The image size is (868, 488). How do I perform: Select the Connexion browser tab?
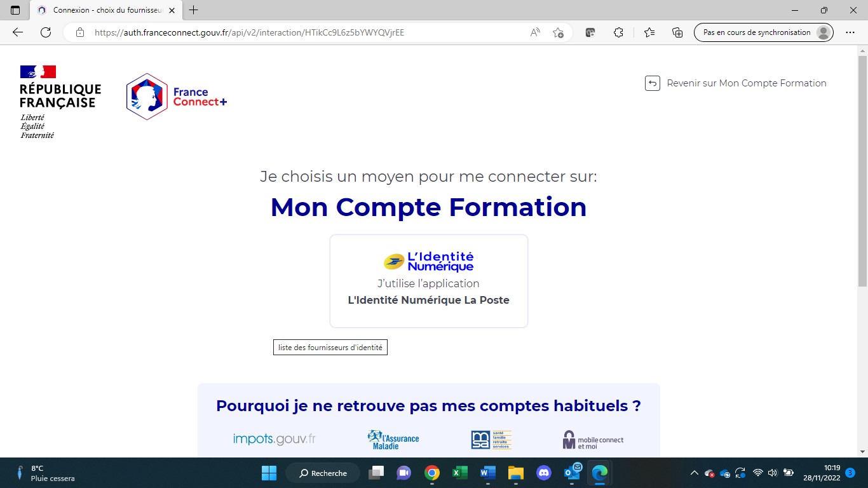coord(105,10)
